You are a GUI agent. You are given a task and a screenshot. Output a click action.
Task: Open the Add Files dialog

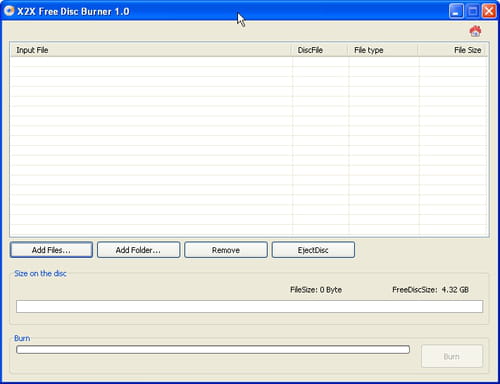tap(51, 250)
